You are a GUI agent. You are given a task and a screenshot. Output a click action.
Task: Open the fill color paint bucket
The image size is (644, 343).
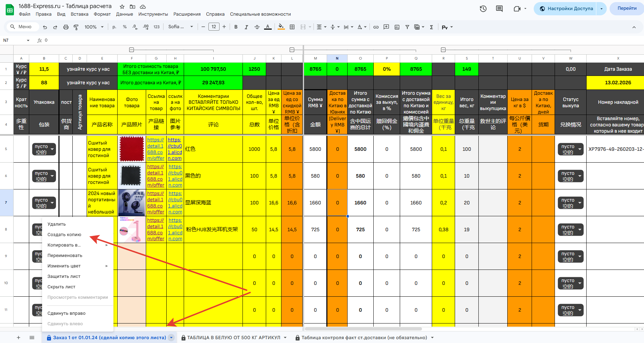[x=281, y=27]
